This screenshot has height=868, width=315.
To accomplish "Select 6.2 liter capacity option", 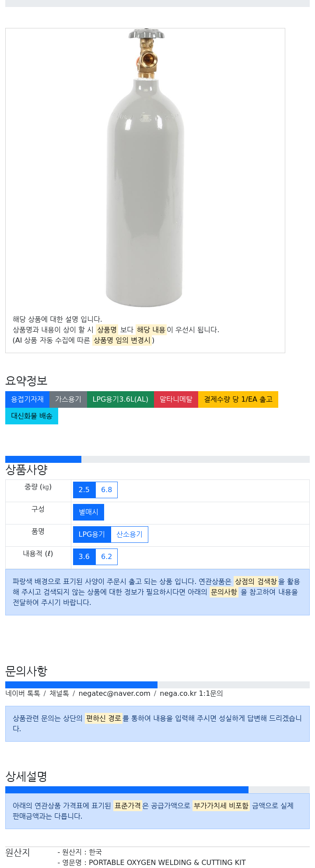I will click(x=106, y=557).
